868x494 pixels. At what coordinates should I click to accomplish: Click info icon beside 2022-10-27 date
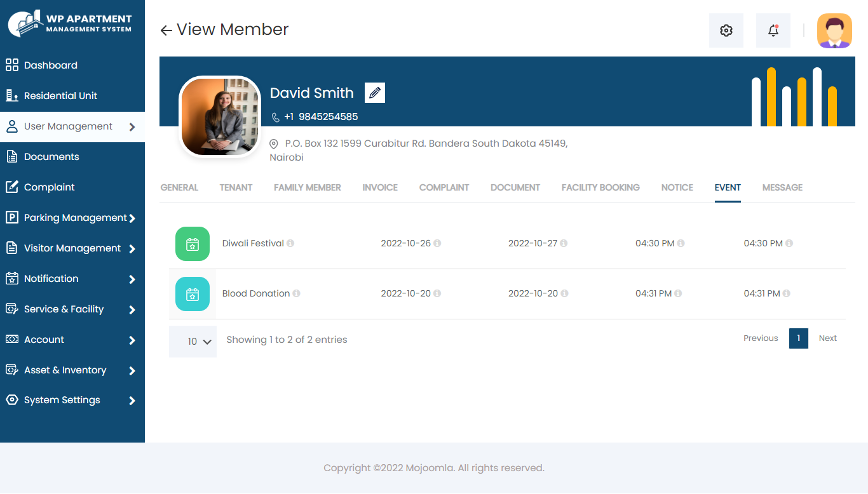point(564,243)
